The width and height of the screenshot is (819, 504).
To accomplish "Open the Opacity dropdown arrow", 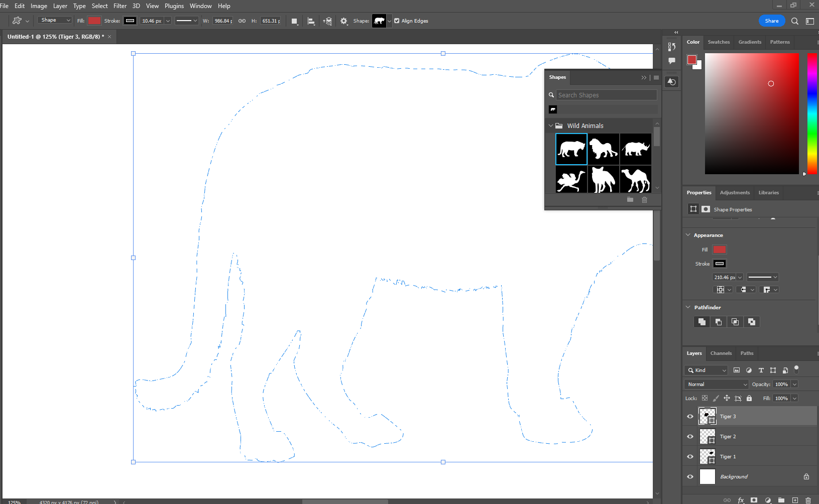I will click(794, 384).
